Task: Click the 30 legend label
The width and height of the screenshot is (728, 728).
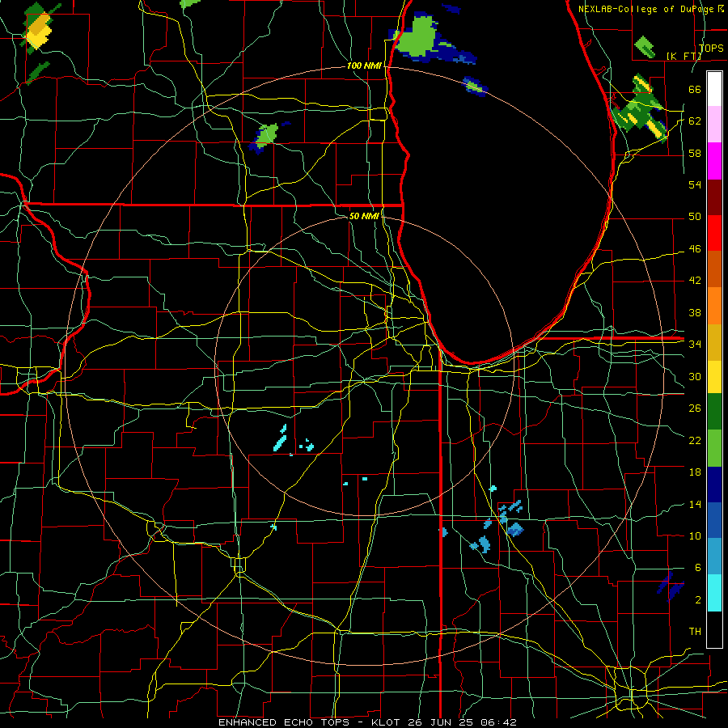Action: tap(695, 376)
